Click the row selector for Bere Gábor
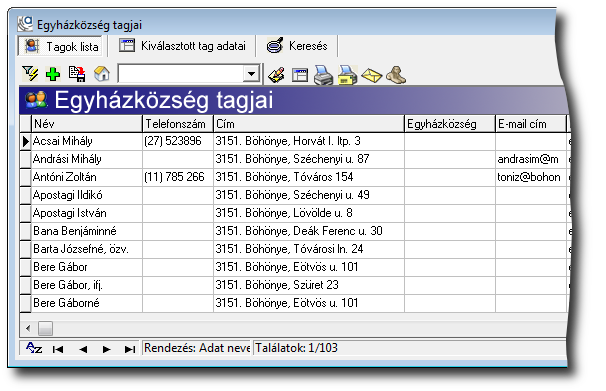 click(26, 267)
